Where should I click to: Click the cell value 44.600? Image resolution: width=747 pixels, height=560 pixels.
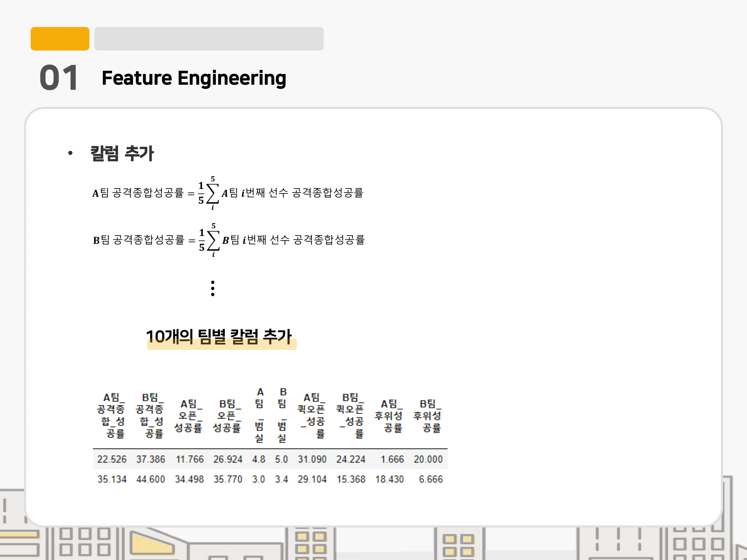(x=151, y=479)
